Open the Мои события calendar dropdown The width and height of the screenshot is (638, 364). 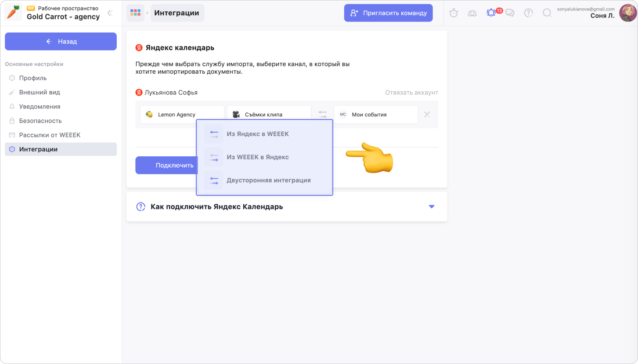pos(376,115)
